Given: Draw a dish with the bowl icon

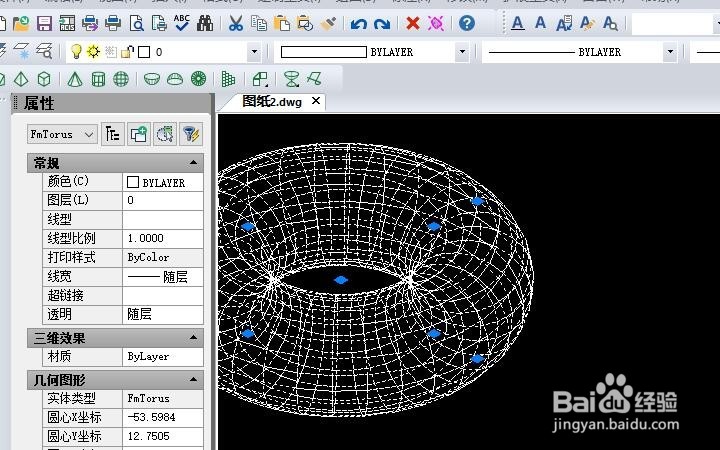Looking at the screenshot, I should click(152, 79).
